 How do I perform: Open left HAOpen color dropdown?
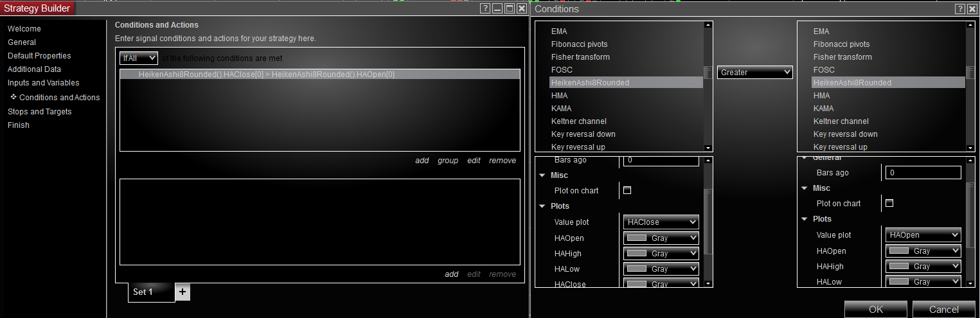(x=661, y=238)
